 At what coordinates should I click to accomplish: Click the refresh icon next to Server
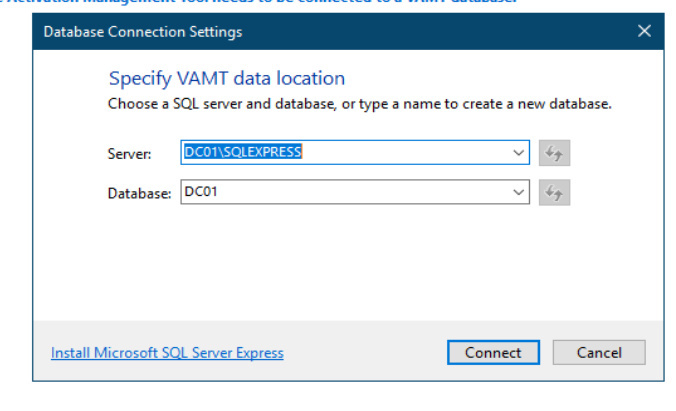pos(554,153)
